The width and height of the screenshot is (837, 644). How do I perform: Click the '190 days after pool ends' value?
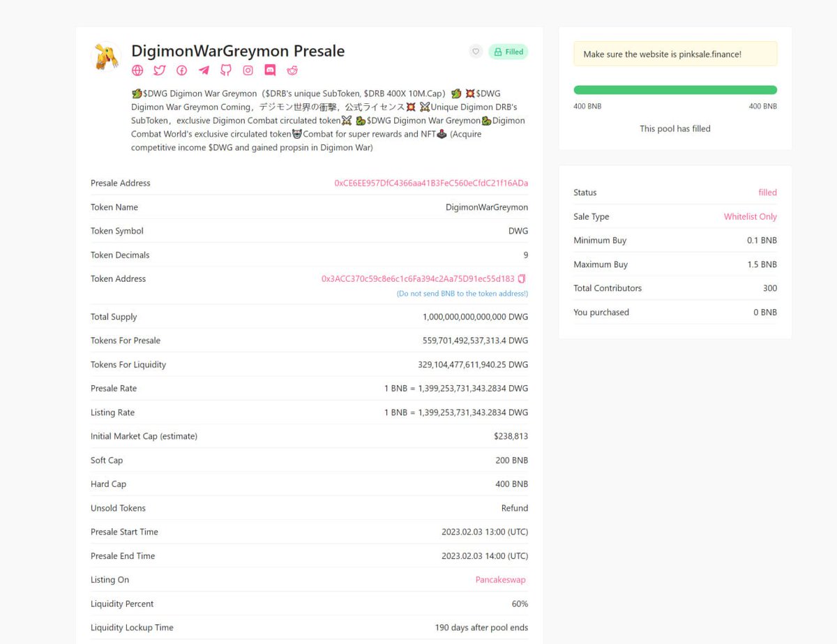481,628
